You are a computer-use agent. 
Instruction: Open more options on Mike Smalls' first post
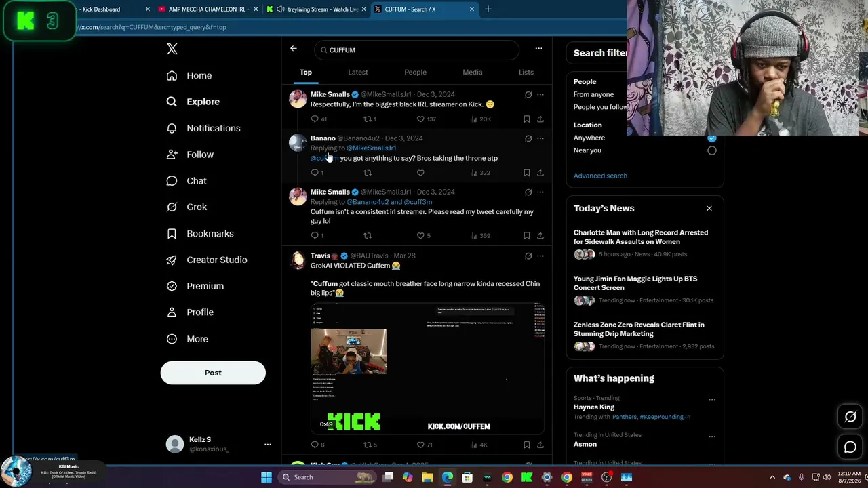[540, 95]
